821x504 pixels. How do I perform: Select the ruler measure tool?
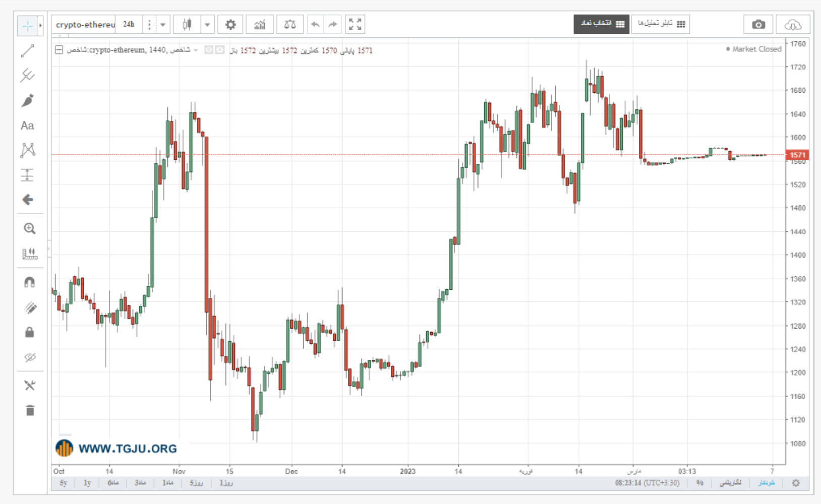(30, 254)
